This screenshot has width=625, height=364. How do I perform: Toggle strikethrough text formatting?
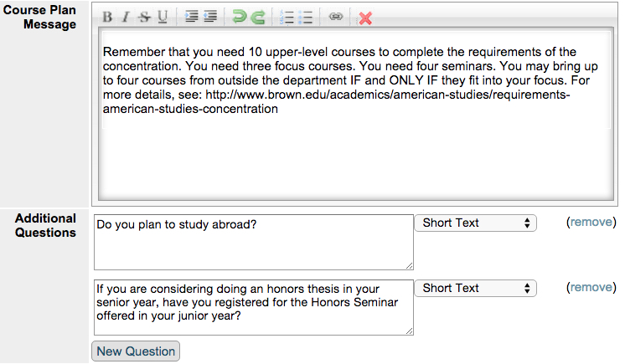click(144, 17)
